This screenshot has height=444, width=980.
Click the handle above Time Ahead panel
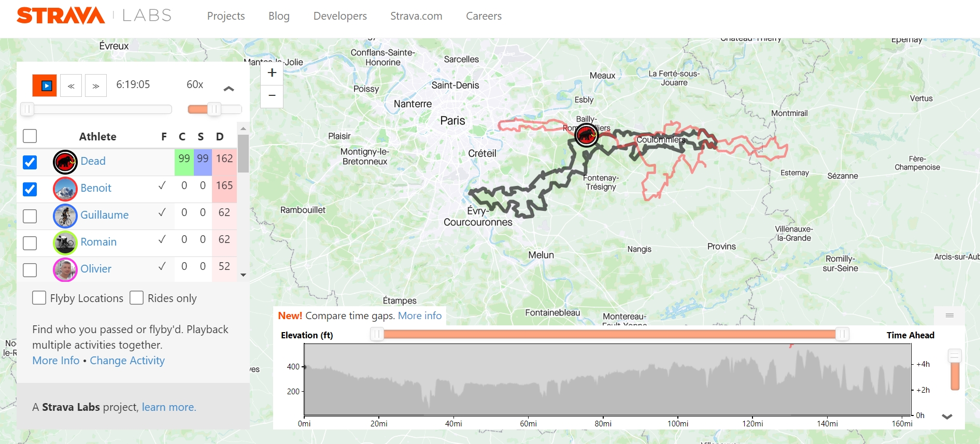(949, 316)
